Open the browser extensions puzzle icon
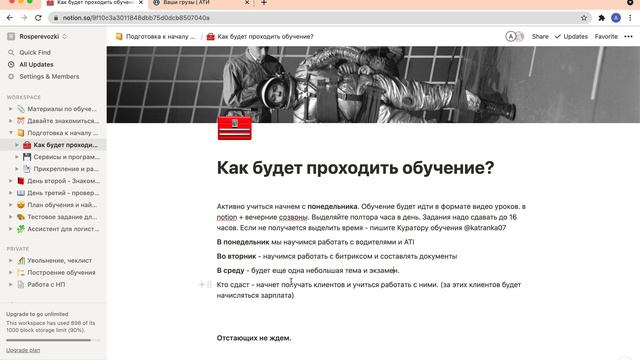Image resolution: width=640 pixels, height=360 pixels. coord(602,18)
